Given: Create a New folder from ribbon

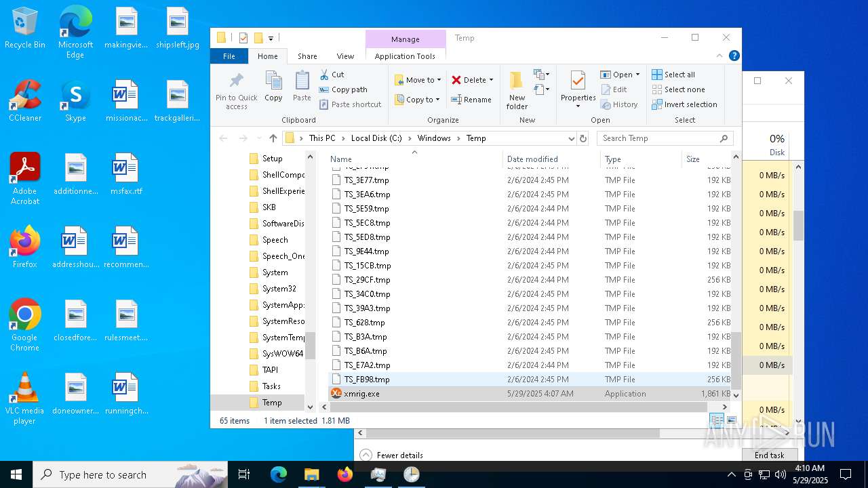Looking at the screenshot, I should pyautogui.click(x=517, y=90).
